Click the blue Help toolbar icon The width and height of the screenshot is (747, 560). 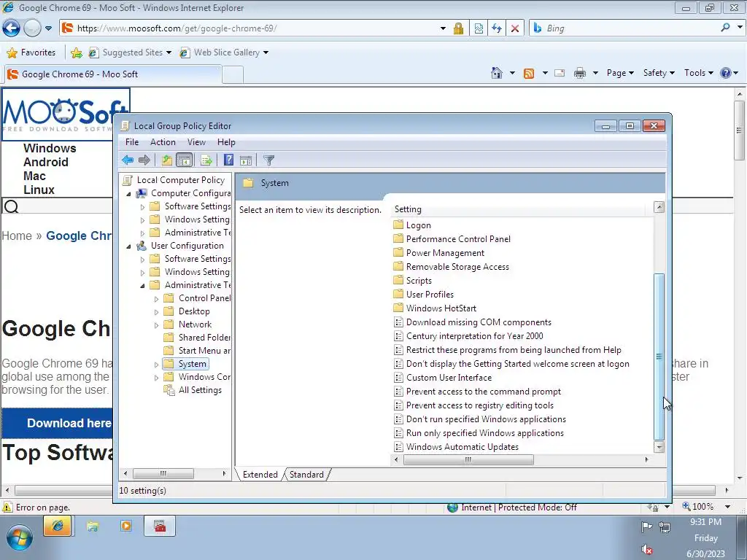(x=228, y=160)
